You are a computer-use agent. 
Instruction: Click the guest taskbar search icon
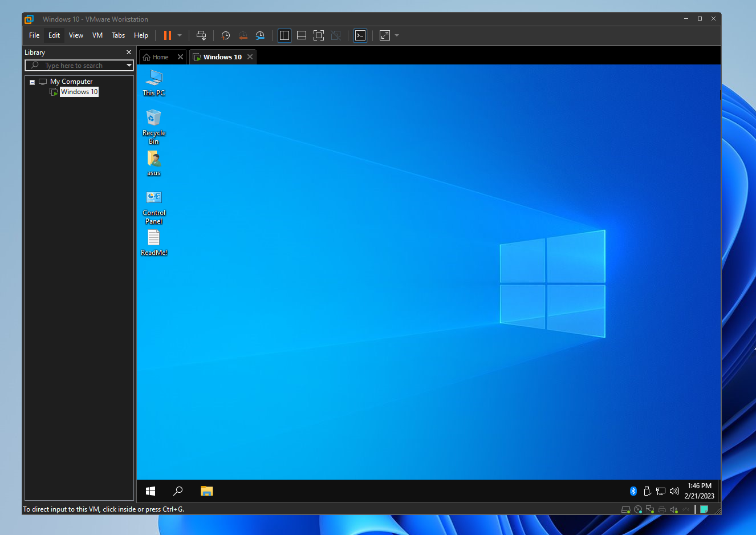point(178,491)
